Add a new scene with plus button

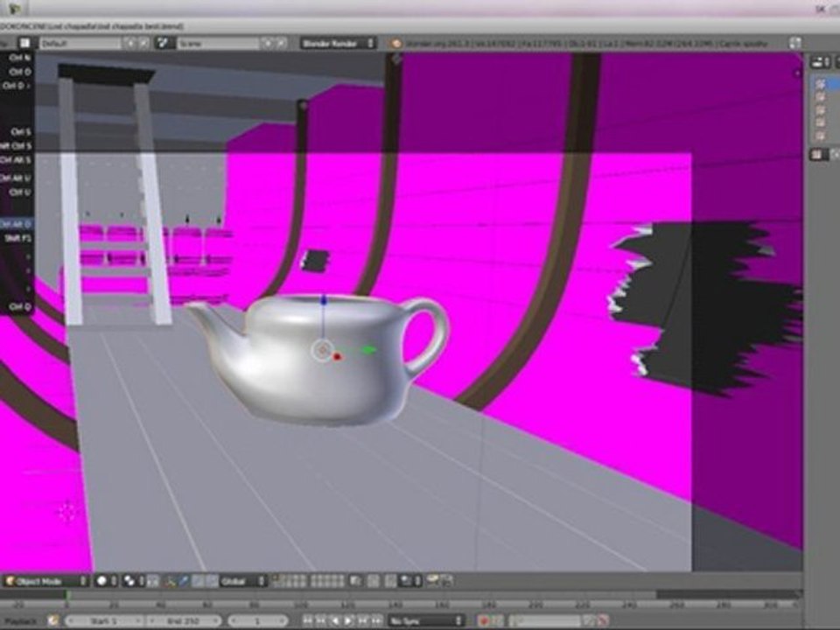268,43
